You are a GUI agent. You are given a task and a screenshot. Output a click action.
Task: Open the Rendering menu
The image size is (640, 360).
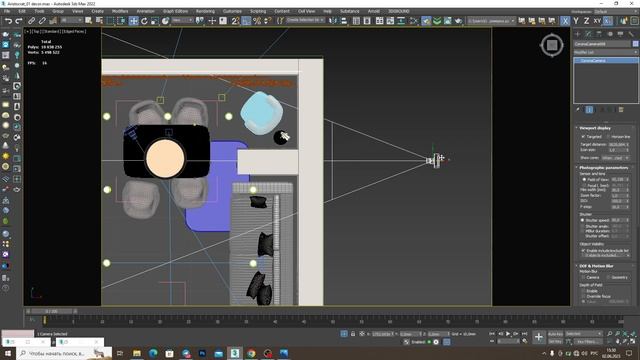pos(205,11)
